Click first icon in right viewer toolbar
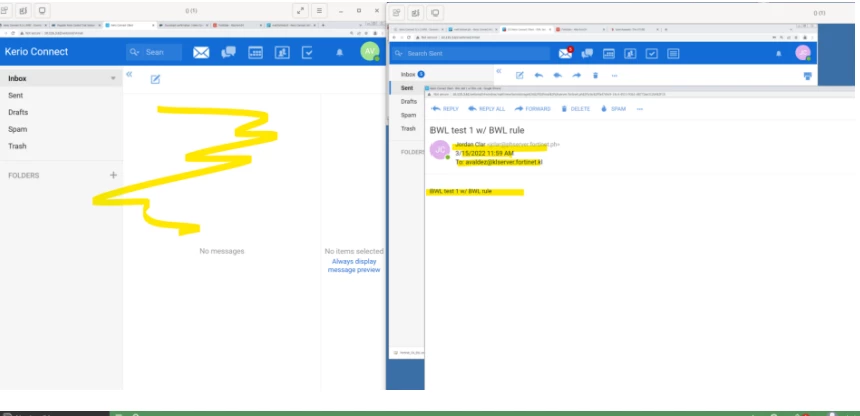 point(397,12)
